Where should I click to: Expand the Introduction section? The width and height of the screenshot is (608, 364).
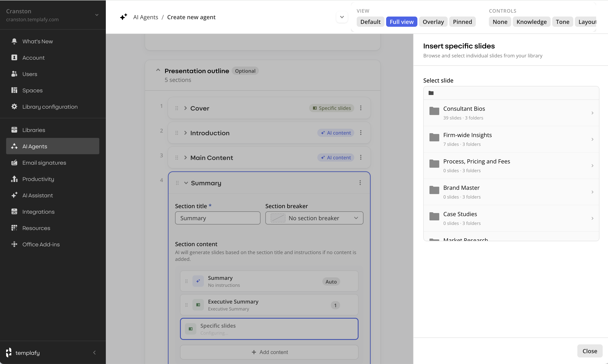tap(186, 133)
